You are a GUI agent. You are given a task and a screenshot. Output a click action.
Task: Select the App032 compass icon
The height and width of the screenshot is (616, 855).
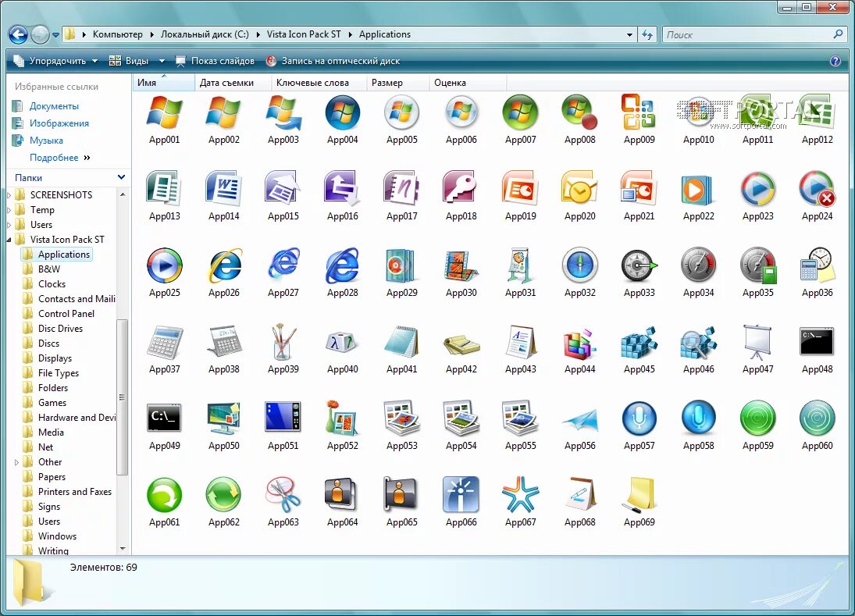[x=579, y=265]
